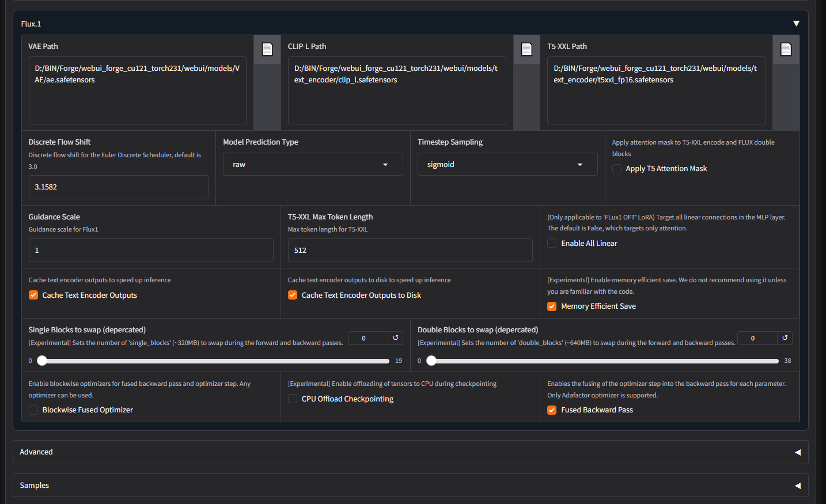This screenshot has height=504, width=826.
Task: Open the Timestep Sampling dropdown
Action: [507, 165]
